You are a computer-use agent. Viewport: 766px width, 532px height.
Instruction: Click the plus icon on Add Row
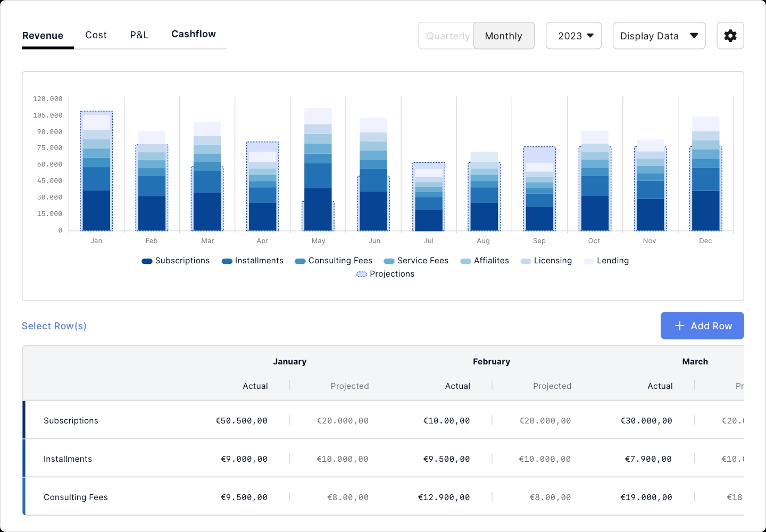pos(679,326)
